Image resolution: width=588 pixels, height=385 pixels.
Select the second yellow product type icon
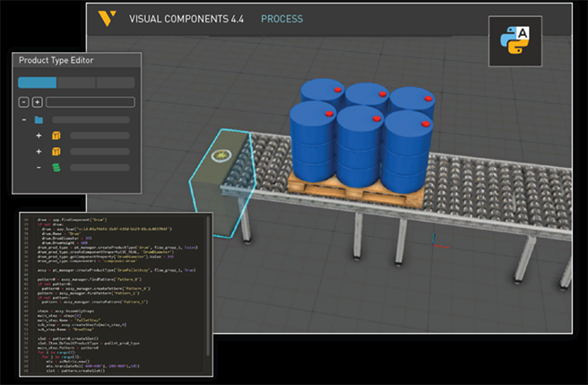tap(56, 152)
